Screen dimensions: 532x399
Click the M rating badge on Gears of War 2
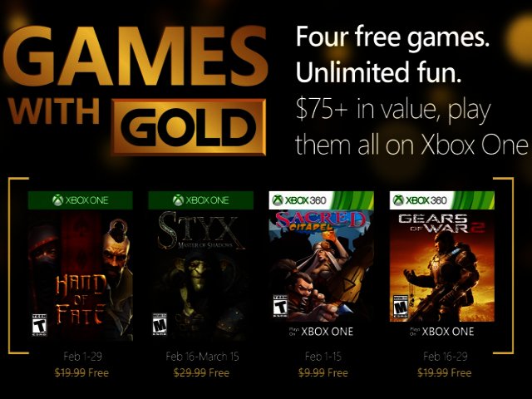point(401,307)
